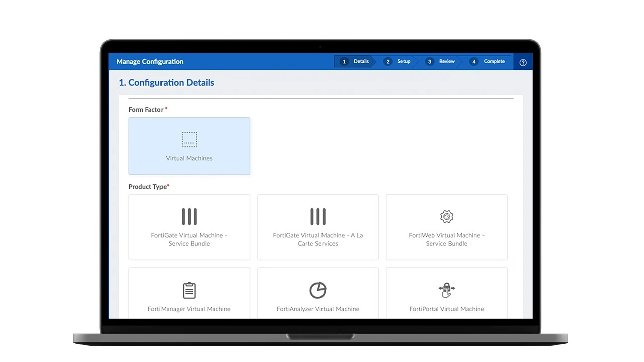The height and width of the screenshot is (362, 644).
Task: Go to step 1 Details
Action: tap(355, 62)
